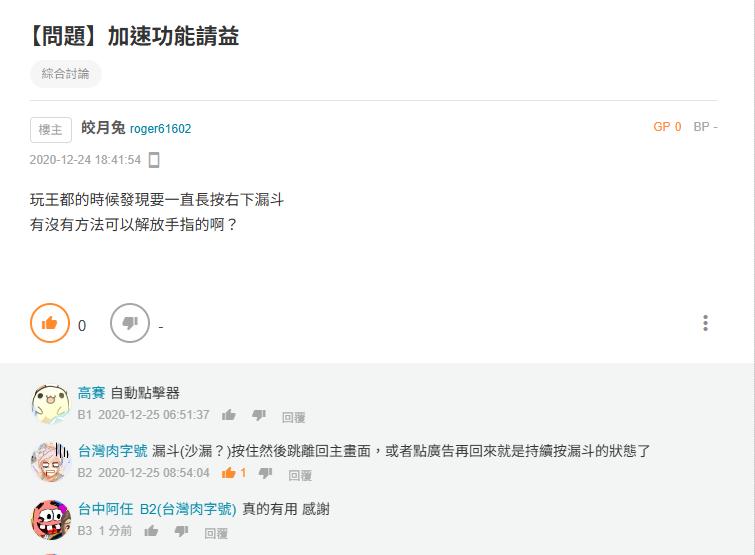Open the post's three-dot options menu
Viewport: 755px width, 555px height.
click(x=705, y=323)
